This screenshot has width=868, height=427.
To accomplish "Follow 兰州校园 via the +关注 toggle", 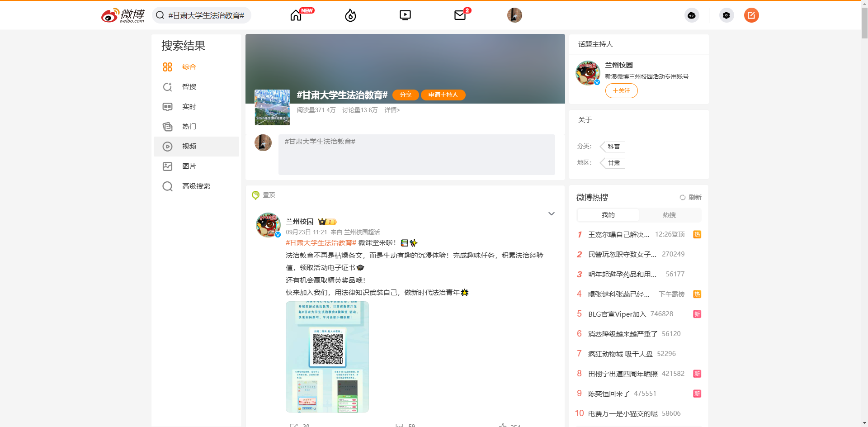I will pos(621,90).
